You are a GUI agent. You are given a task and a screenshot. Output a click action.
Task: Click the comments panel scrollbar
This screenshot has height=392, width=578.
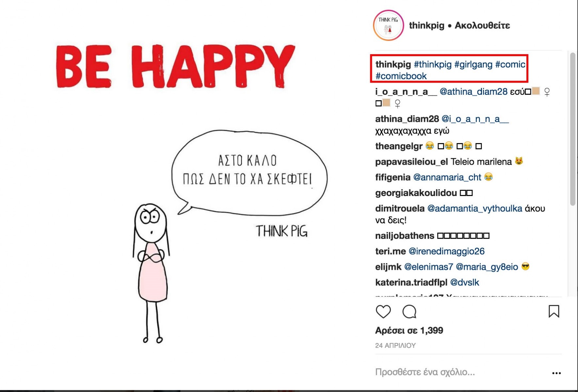click(572, 129)
